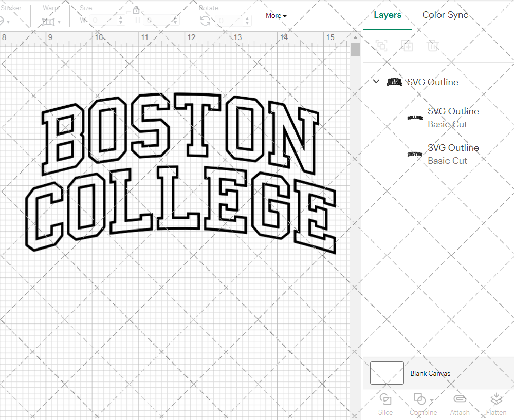Click the duplicate layer icon
The image size is (514, 420).
407,46
